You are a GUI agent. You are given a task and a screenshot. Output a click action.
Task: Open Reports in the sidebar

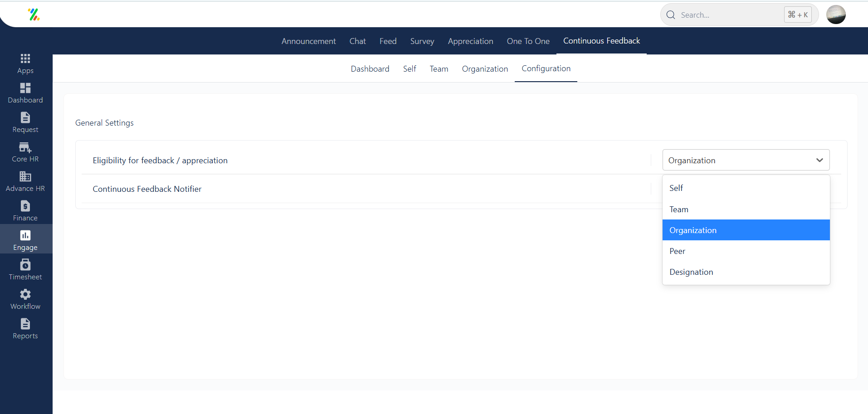[25, 329]
